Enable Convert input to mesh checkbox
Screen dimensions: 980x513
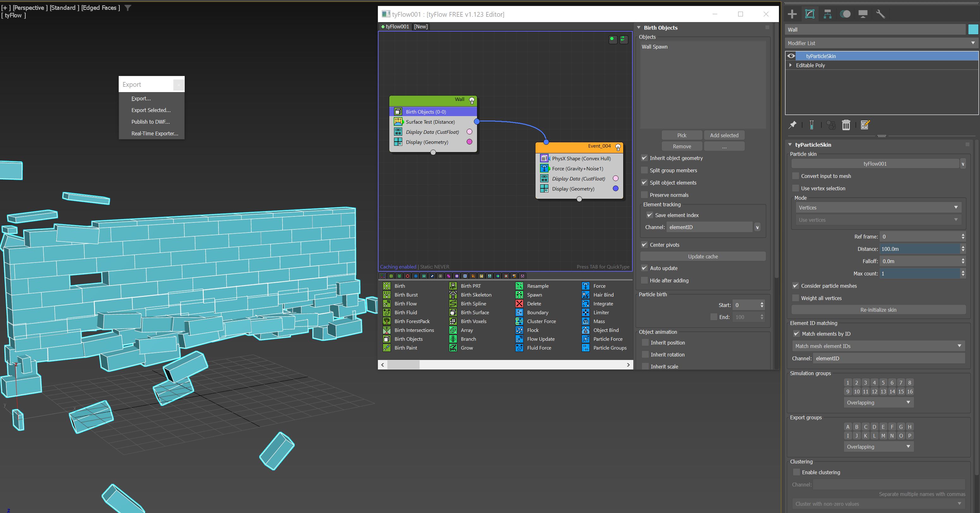point(796,176)
